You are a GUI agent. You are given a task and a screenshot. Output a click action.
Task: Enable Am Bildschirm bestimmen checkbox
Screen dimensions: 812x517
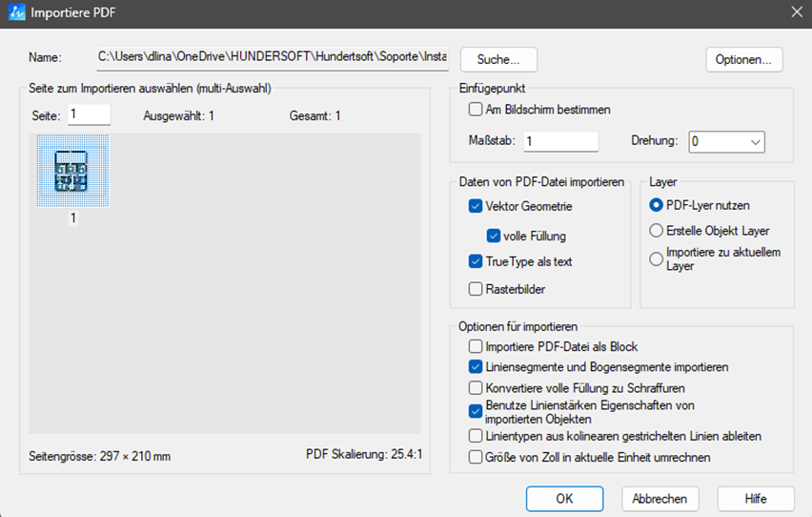476,110
